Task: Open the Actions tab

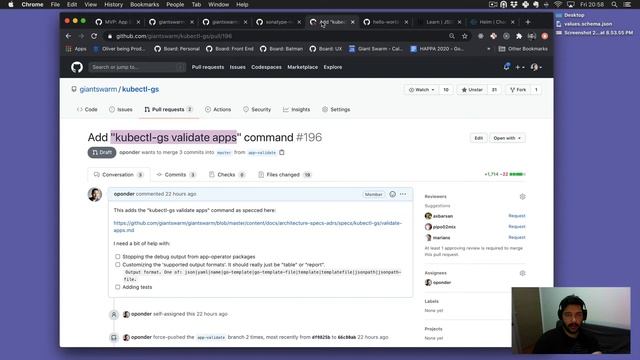Action: (x=218, y=109)
